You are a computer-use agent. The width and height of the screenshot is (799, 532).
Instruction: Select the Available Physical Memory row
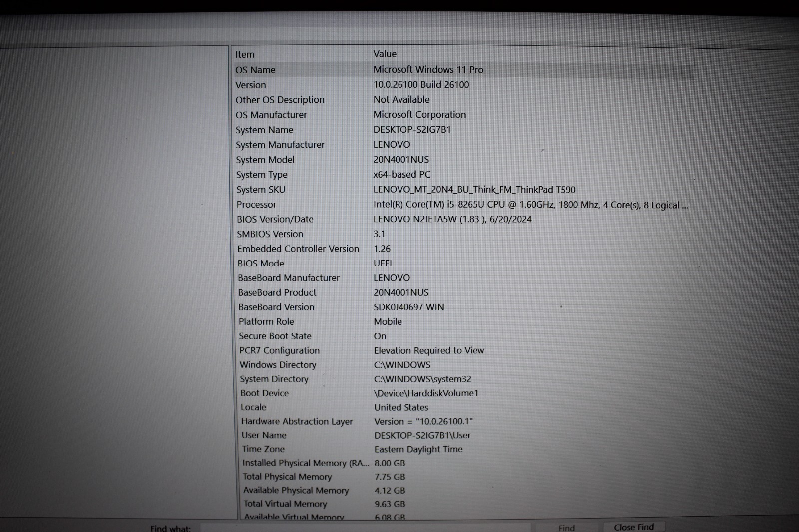tap(464, 491)
